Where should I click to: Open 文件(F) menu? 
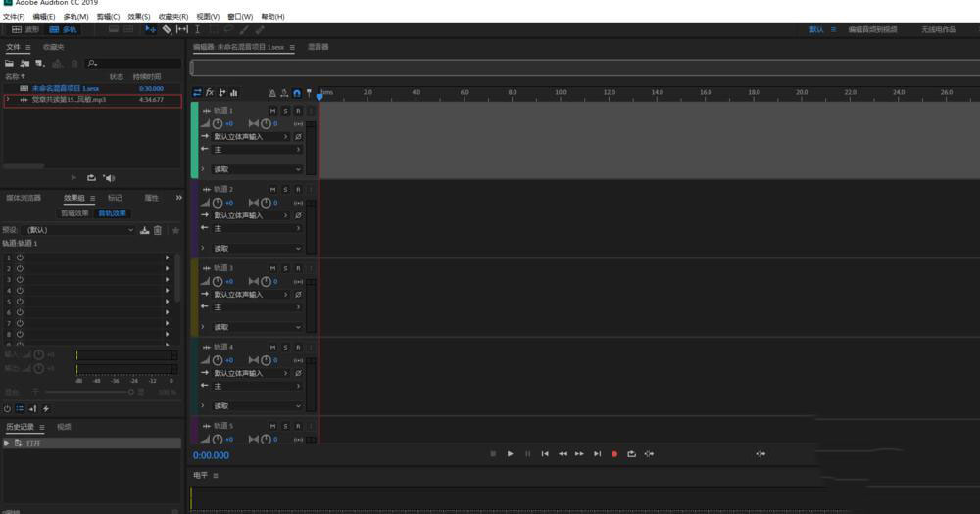(14, 17)
